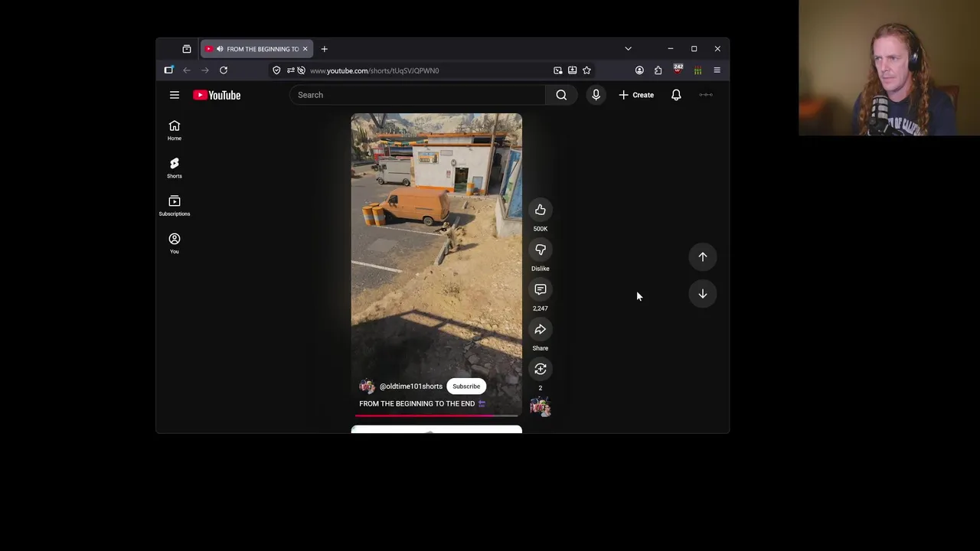The width and height of the screenshot is (980, 551).
Task: Click the blocked autoplay icon in the address bar
Action: coord(302,70)
